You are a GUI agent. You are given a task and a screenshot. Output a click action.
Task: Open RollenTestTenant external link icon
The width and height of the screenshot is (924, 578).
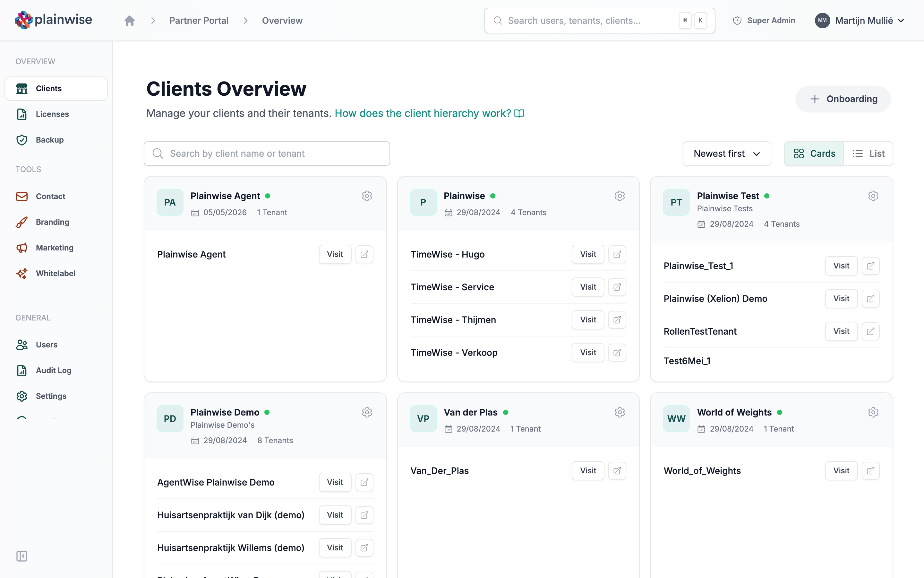point(870,331)
